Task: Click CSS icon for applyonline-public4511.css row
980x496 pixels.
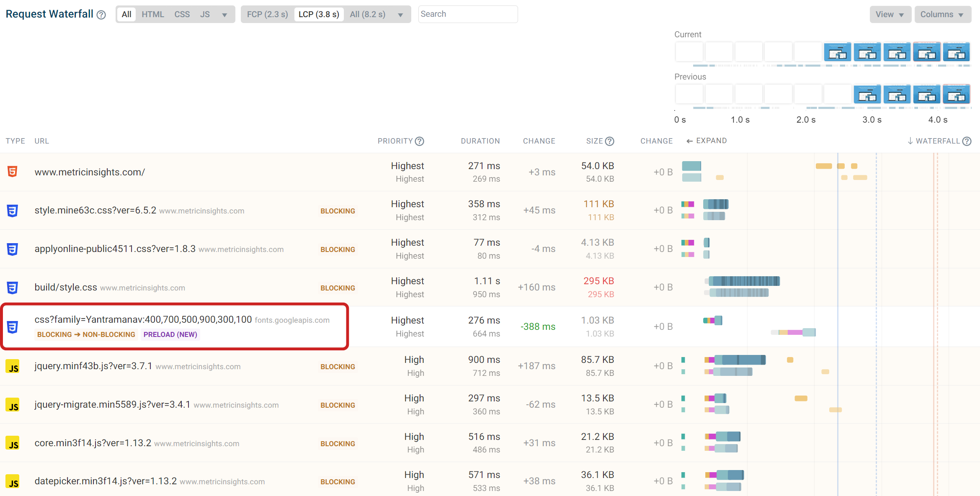Action: pyautogui.click(x=13, y=249)
